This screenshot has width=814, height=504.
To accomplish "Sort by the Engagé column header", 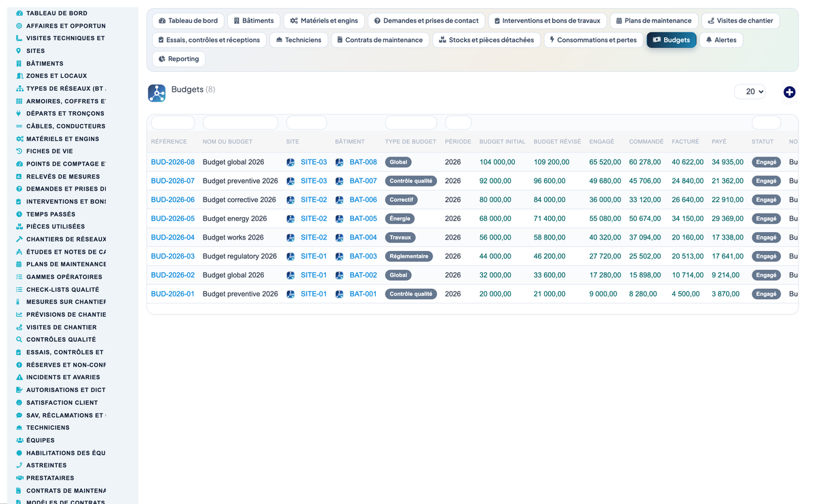I will pos(602,142).
